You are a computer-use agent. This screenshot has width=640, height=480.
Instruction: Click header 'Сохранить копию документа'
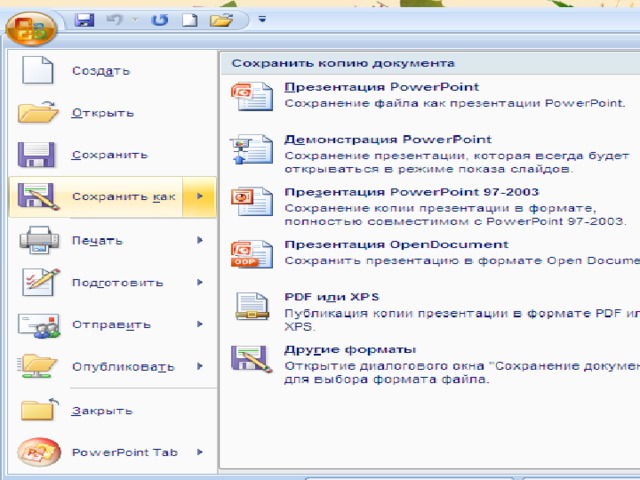343,63
